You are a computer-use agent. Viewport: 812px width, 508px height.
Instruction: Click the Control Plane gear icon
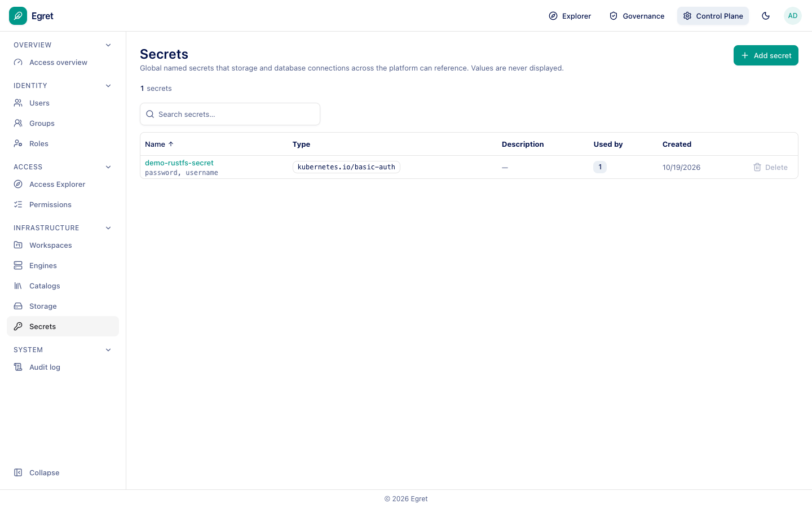click(x=687, y=16)
